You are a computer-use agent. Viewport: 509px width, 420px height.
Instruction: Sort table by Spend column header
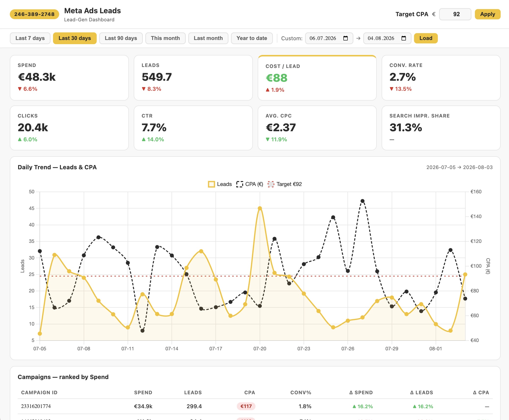point(143,393)
